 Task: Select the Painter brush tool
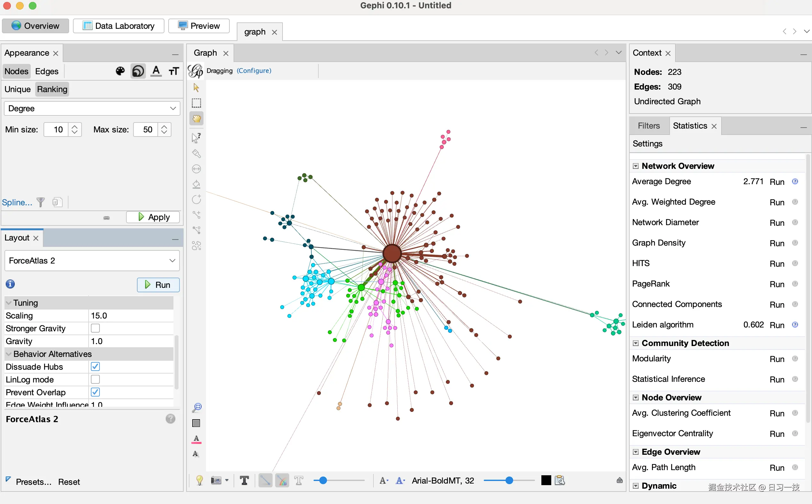point(196,154)
